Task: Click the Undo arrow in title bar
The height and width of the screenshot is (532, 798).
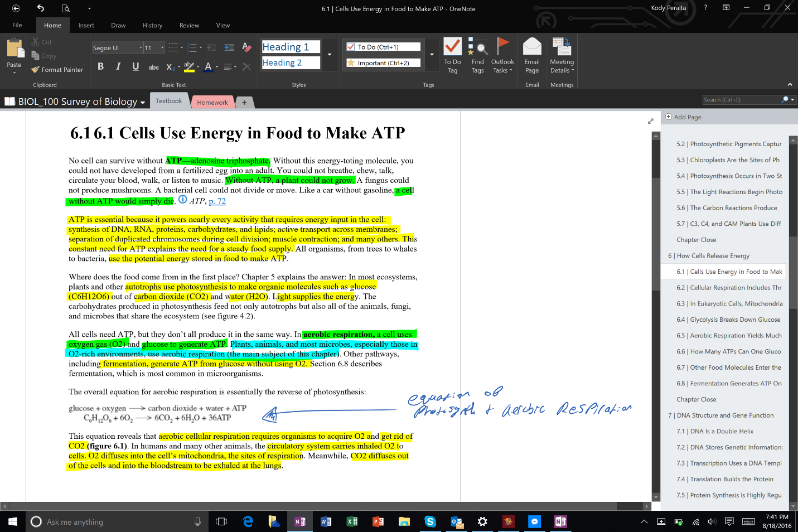Action: (41, 8)
